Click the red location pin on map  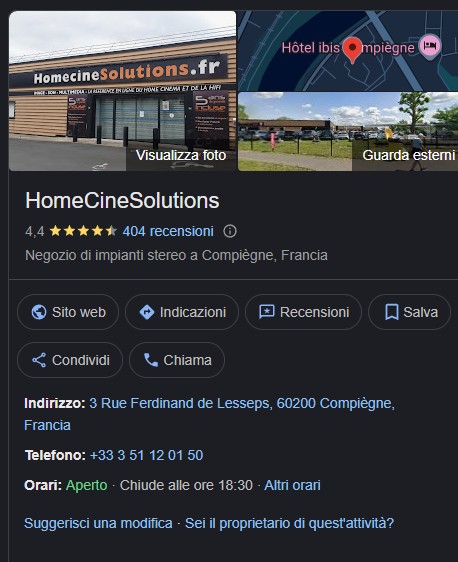tap(352, 50)
